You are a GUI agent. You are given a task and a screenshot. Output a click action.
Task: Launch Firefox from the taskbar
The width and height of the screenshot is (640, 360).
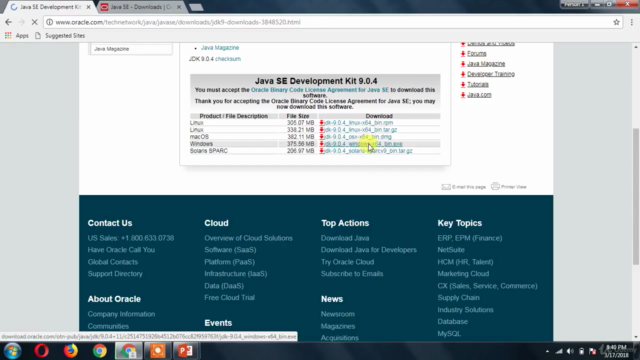point(71,351)
